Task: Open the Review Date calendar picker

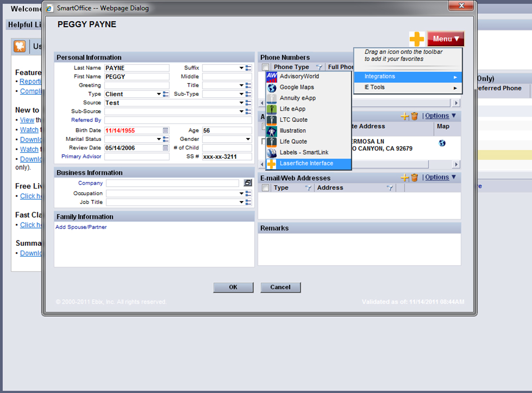Action: coord(165,148)
